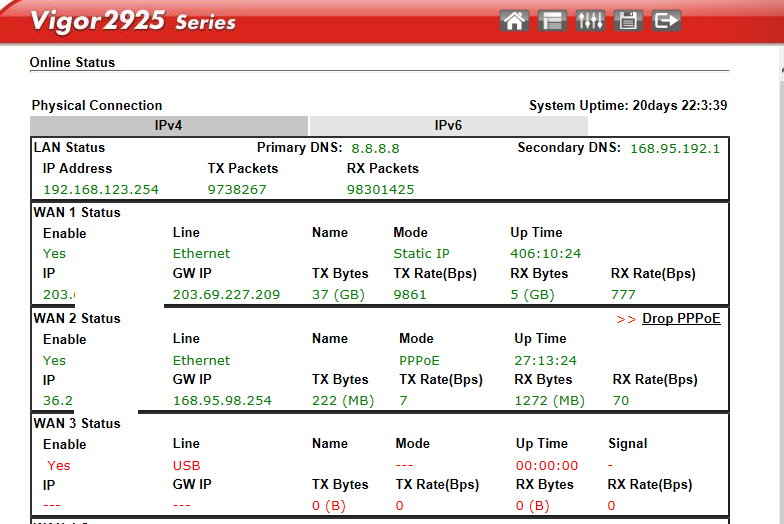
Task: Click the WAN 3 Status heading
Action: pyautogui.click(x=77, y=424)
